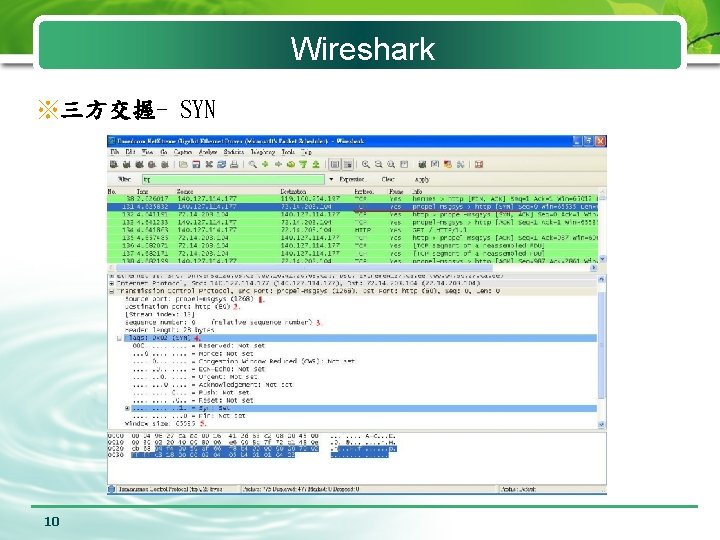Image resolution: width=720 pixels, height=540 pixels.
Task: Edit coloring rules toolbar icon
Action: [x=448, y=164]
